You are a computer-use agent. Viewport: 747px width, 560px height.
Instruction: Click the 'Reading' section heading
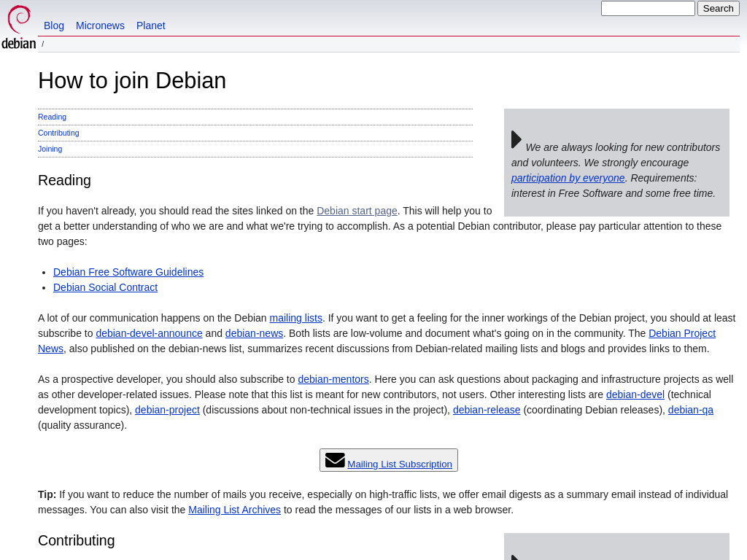click(64, 181)
